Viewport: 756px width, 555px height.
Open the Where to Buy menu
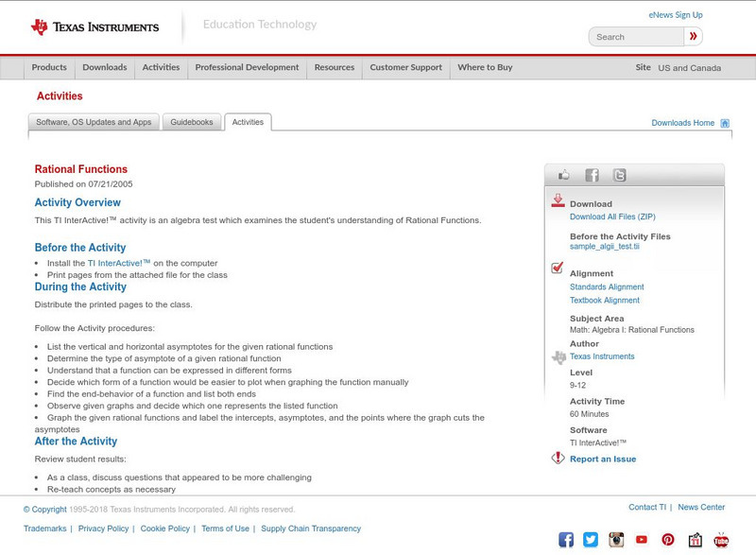point(485,67)
